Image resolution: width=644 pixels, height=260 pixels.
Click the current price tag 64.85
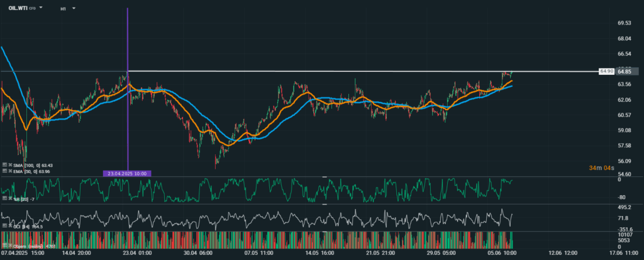[625, 71]
